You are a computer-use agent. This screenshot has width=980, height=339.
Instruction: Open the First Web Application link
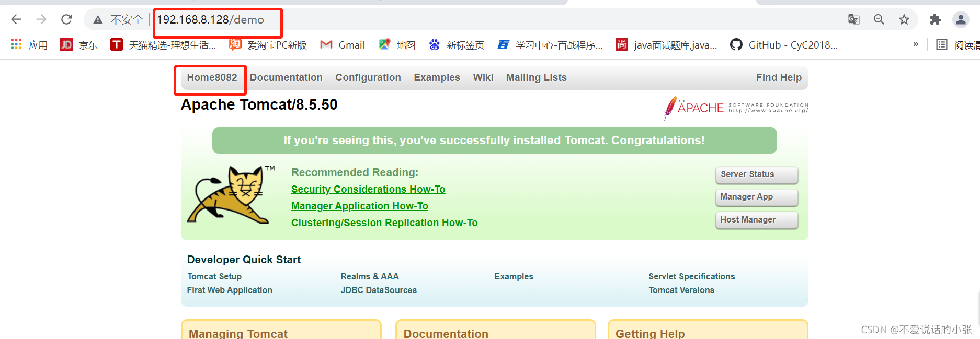point(230,290)
